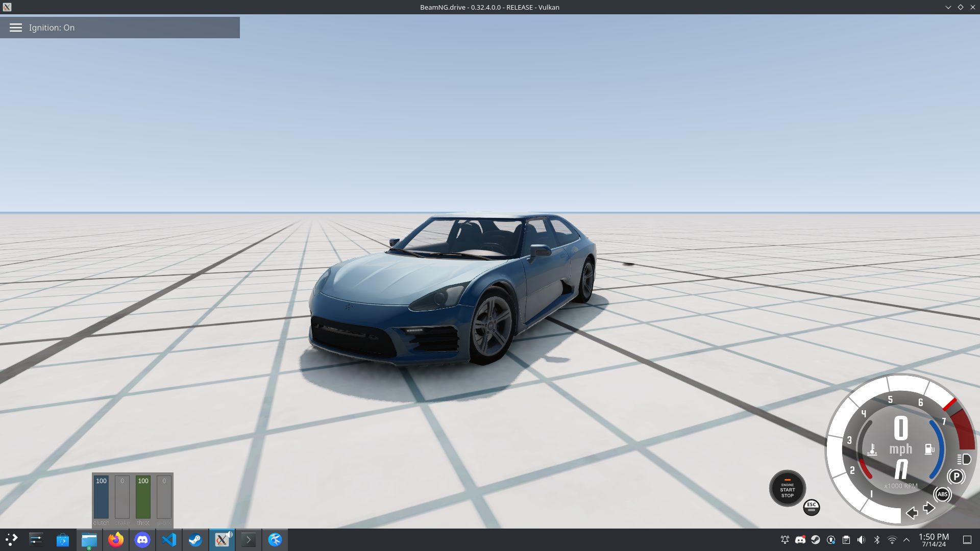Screen dimensions: 980x551
Task: Toggle the Bluetooth tray icon
Action: click(x=877, y=540)
